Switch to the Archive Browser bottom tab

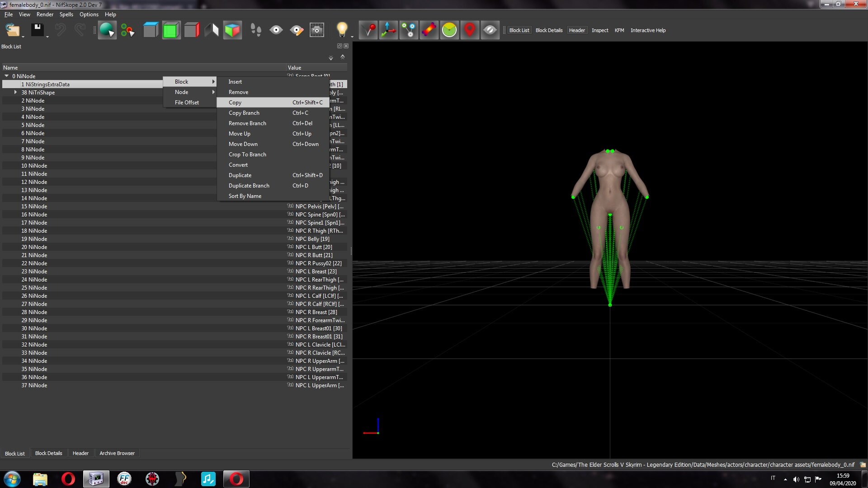[117, 453]
